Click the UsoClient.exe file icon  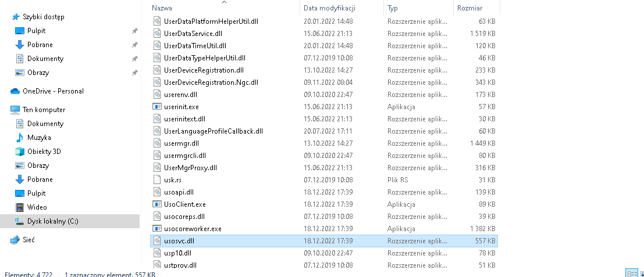click(157, 204)
